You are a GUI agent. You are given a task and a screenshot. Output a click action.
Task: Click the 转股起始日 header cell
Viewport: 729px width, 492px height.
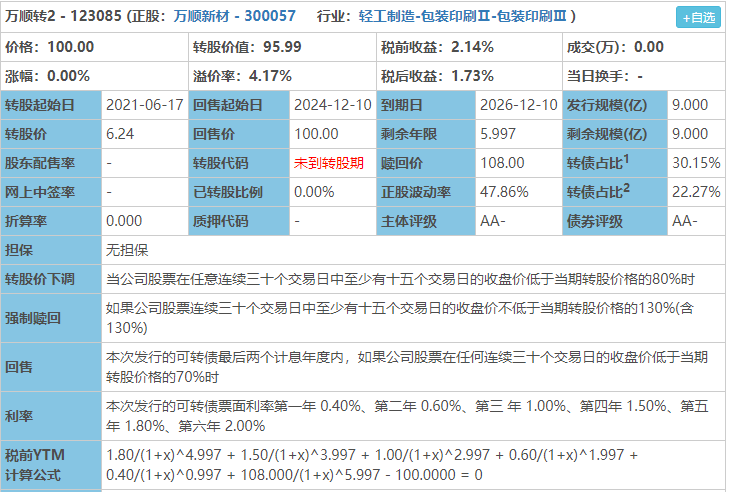coord(51,105)
